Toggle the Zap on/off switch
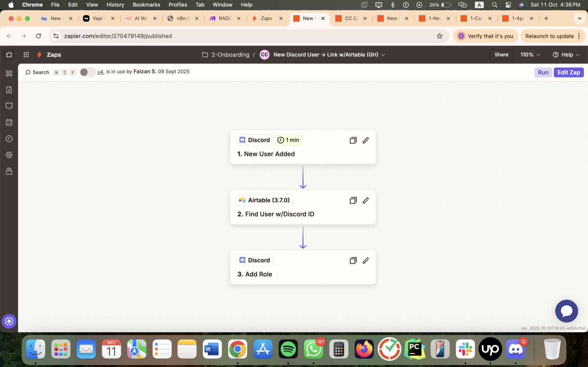 (x=87, y=72)
